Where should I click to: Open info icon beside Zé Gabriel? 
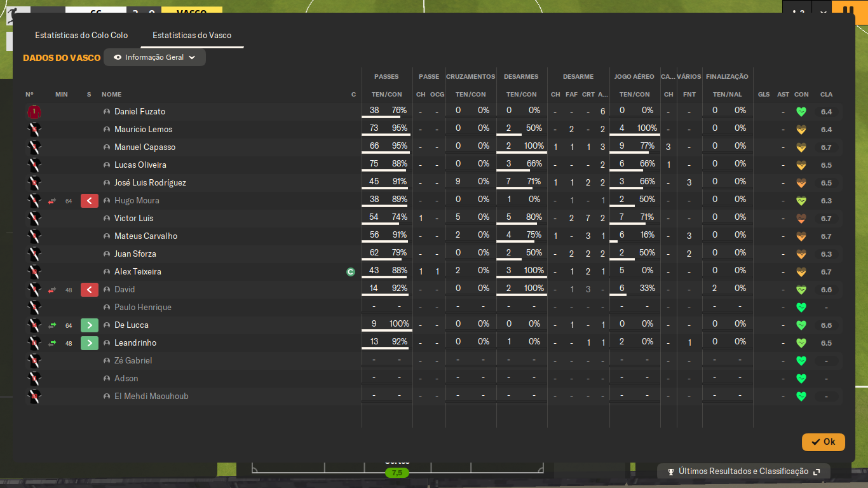pos(107,361)
